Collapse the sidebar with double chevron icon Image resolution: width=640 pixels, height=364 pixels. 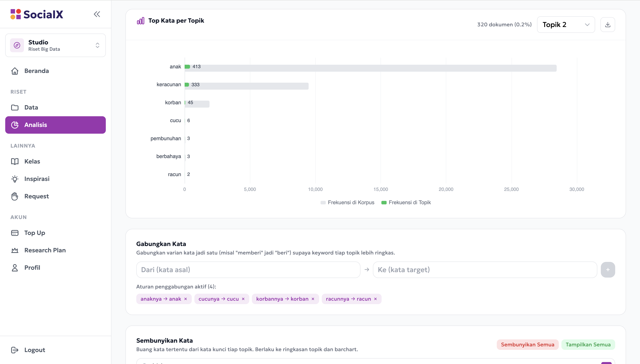click(x=97, y=14)
